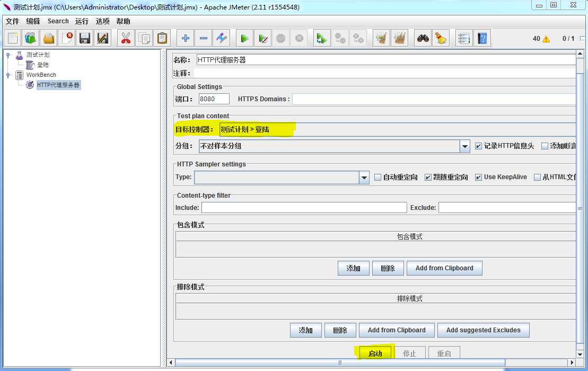Click Add from Clipboard under 排除模式

[397, 330]
